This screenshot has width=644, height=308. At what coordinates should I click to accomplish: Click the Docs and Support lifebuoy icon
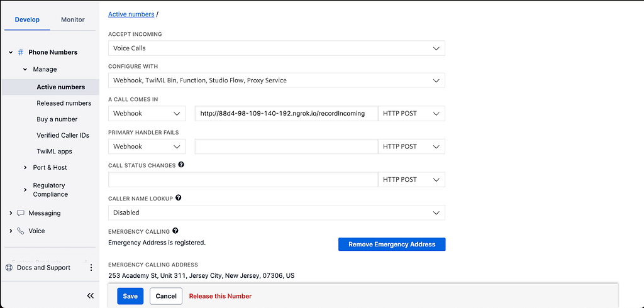click(x=9, y=268)
